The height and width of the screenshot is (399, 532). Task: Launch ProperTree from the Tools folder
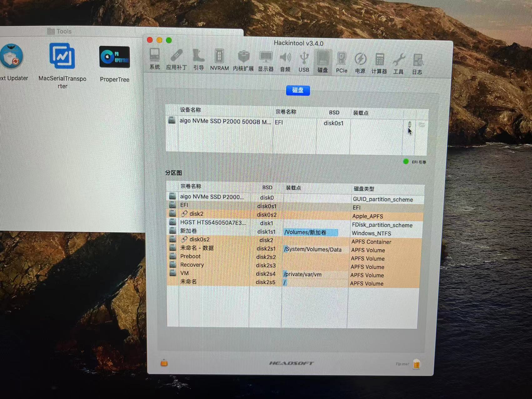(x=114, y=57)
